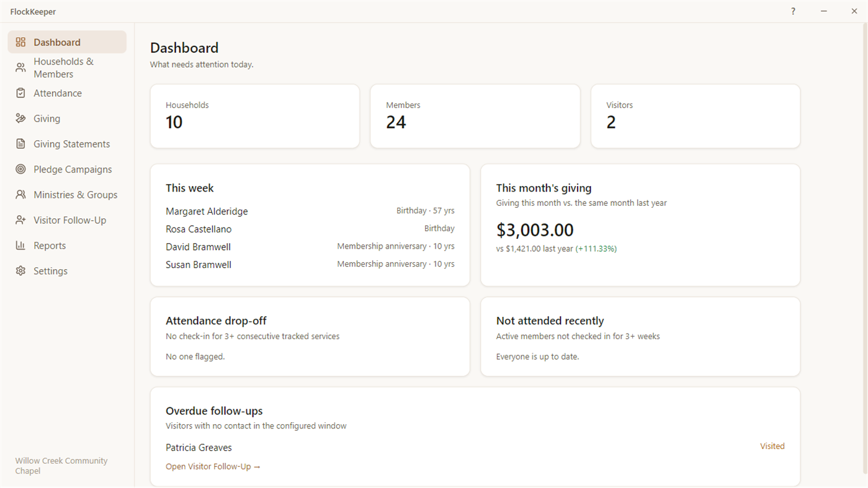The height and width of the screenshot is (488, 868).
Task: Minimize the FlockKeeper window
Action: pos(824,11)
